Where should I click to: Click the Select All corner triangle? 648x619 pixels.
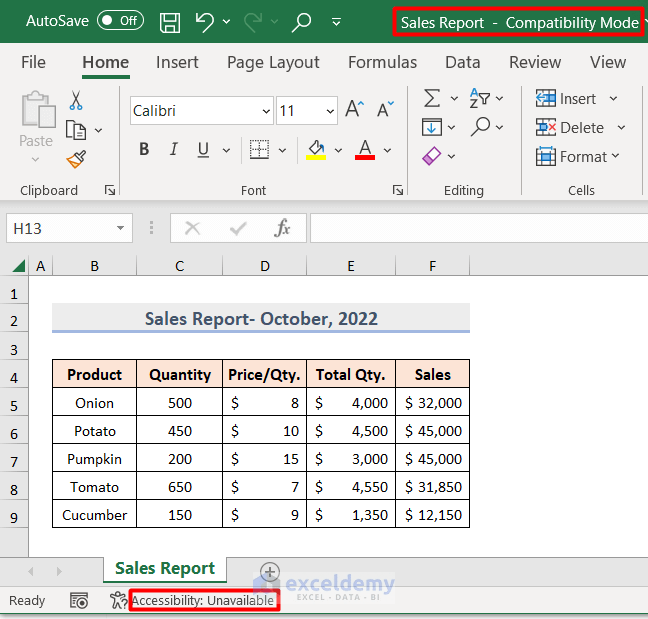click(x=19, y=266)
